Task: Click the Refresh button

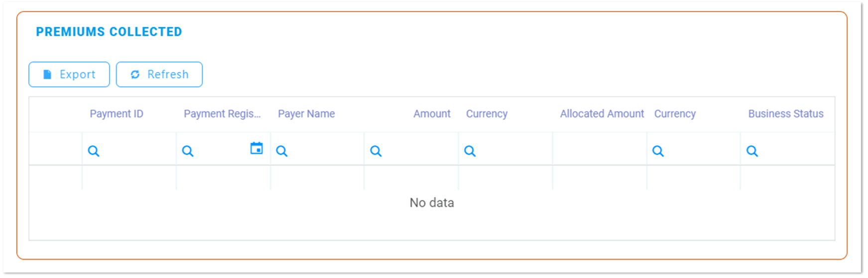Action: tap(159, 75)
